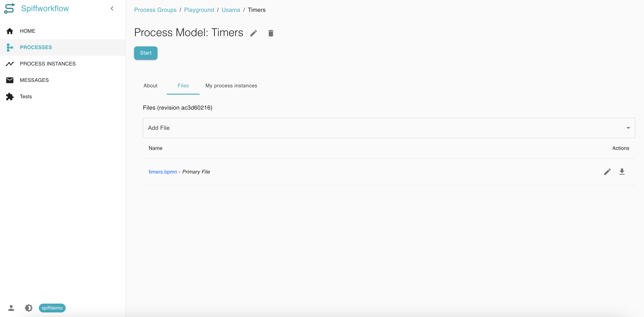
Task: Click the Tests puzzle piece icon
Action: [10, 97]
